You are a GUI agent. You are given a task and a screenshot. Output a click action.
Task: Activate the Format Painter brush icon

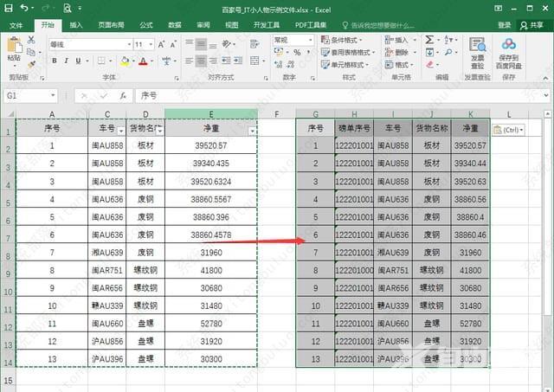coord(31,64)
